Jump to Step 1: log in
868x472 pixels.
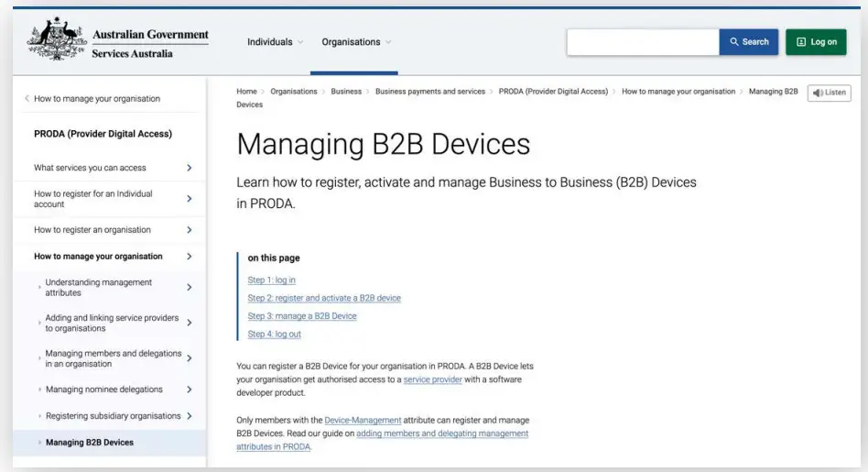pyautogui.click(x=271, y=280)
